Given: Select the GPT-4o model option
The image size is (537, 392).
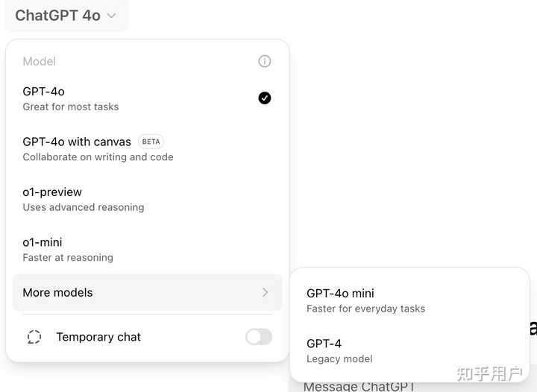Looking at the screenshot, I should (134, 98).
